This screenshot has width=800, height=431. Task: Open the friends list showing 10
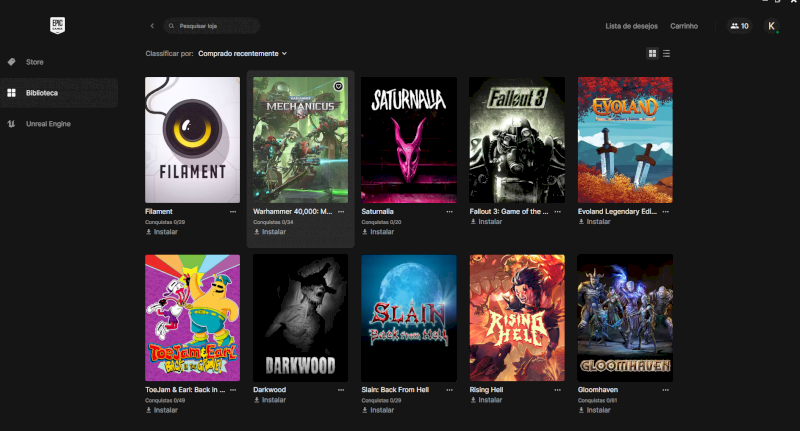pyautogui.click(x=739, y=26)
